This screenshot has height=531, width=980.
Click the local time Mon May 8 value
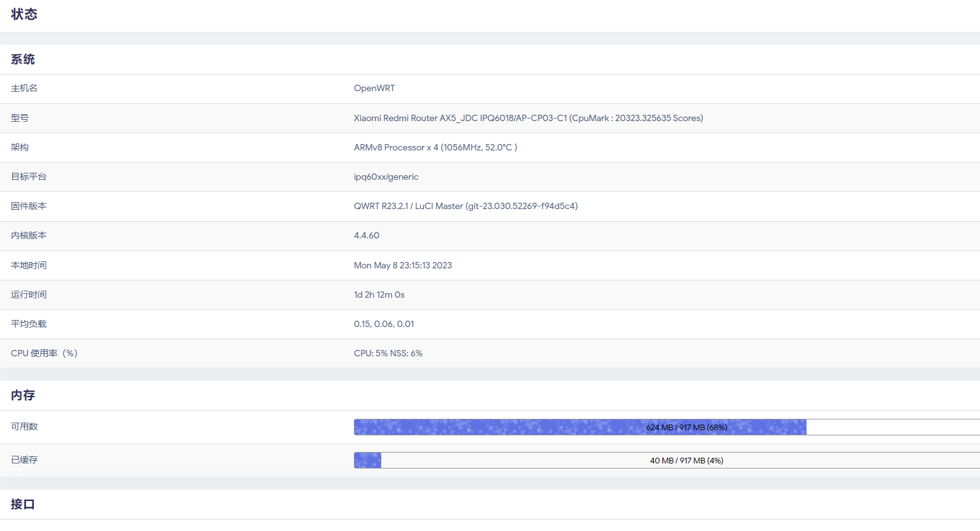click(x=402, y=265)
